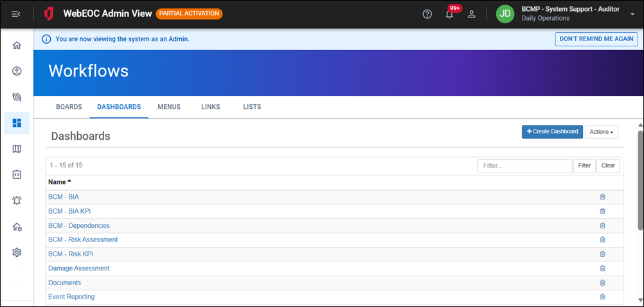This screenshot has width=644, height=307.
Task: Delete the Event Reporting dashboard
Action: tap(602, 297)
